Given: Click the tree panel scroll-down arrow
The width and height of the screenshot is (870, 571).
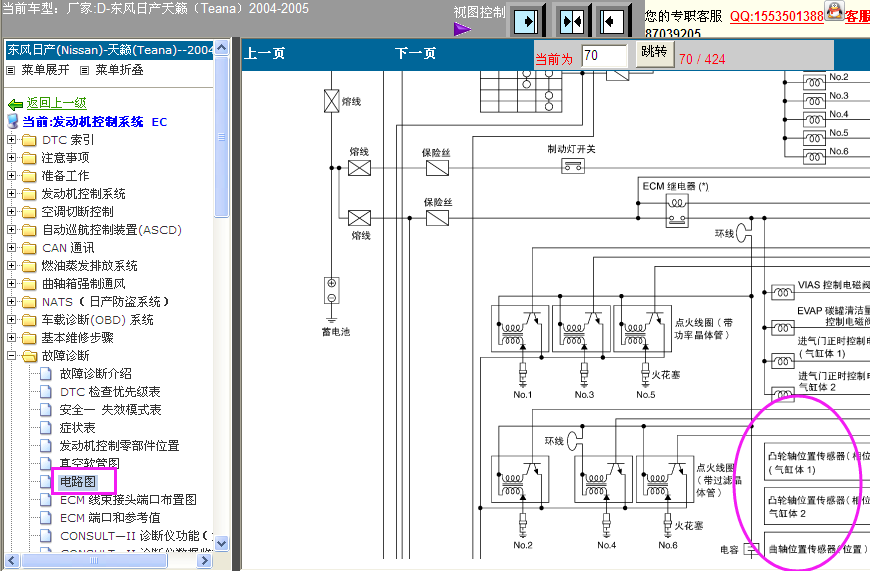Looking at the screenshot, I should [221, 543].
